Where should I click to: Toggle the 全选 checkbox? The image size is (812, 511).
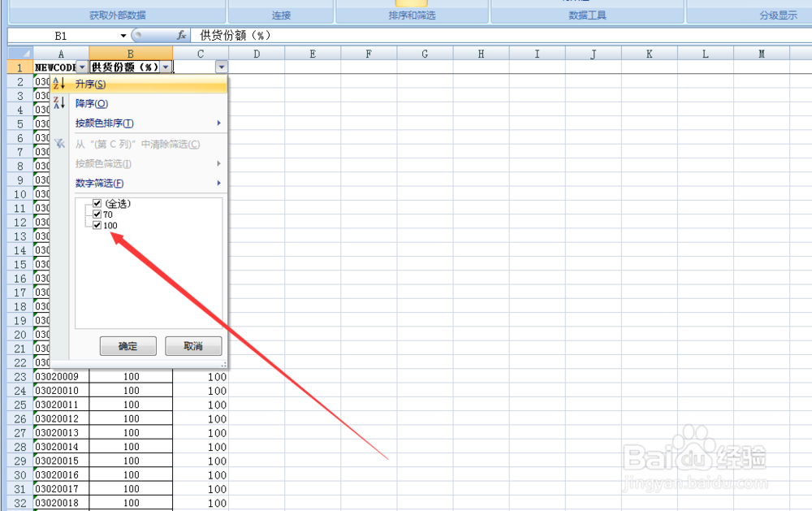(97, 203)
